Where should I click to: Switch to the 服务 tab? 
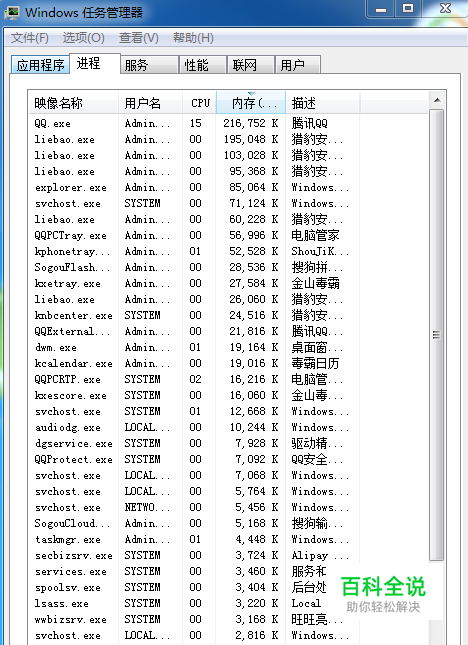(x=149, y=65)
